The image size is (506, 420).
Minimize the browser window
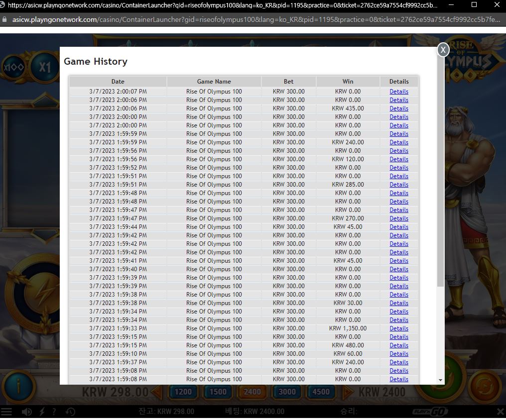(451, 5)
